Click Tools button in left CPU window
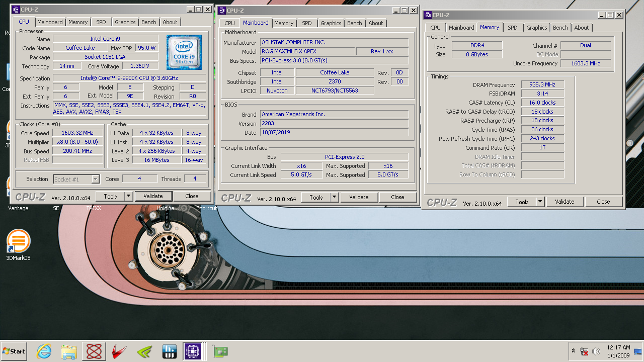This screenshot has height=362, width=644. [110, 196]
